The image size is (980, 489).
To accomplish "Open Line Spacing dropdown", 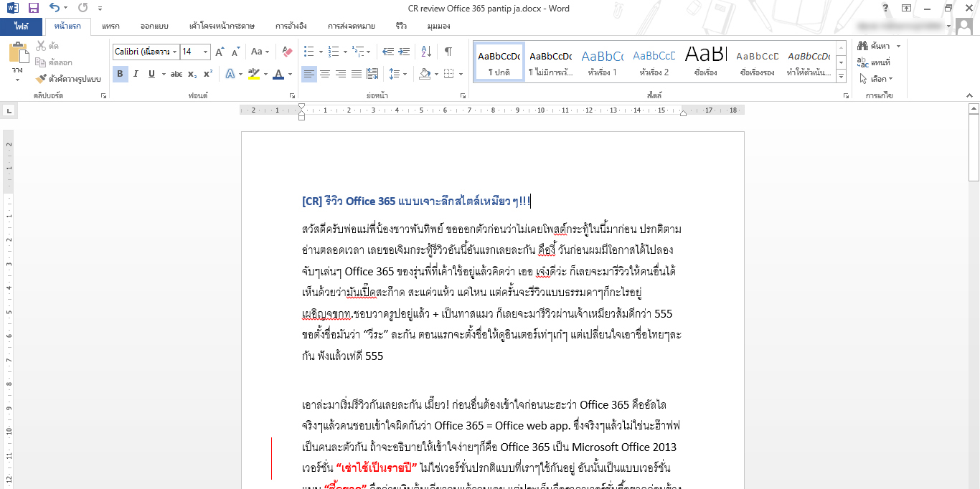I will pyautogui.click(x=397, y=74).
